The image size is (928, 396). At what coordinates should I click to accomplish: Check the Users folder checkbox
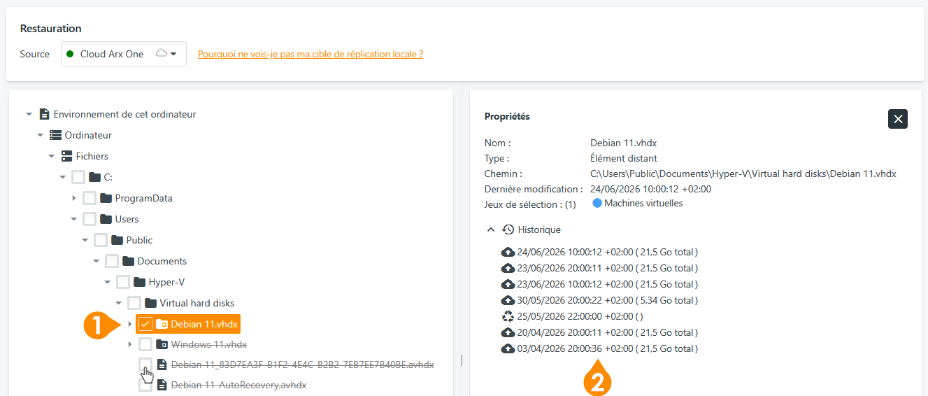[89, 219]
